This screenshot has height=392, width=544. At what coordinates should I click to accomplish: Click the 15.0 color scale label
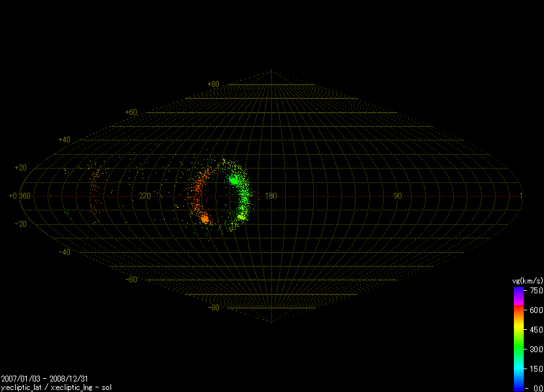click(x=536, y=368)
